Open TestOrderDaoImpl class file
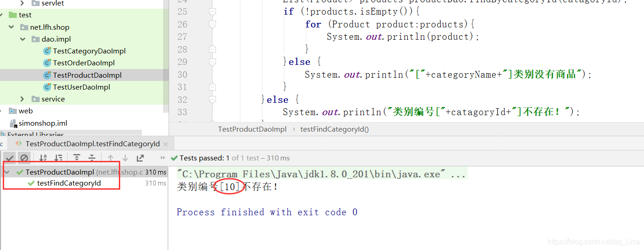 tap(84, 63)
